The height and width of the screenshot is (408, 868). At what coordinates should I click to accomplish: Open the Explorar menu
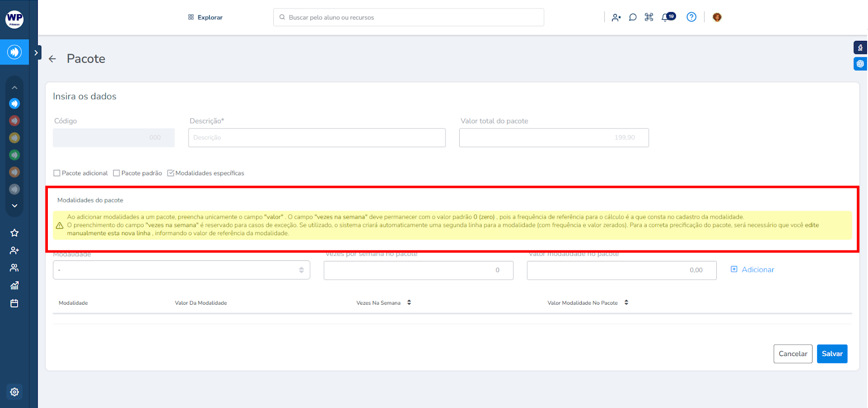point(205,17)
